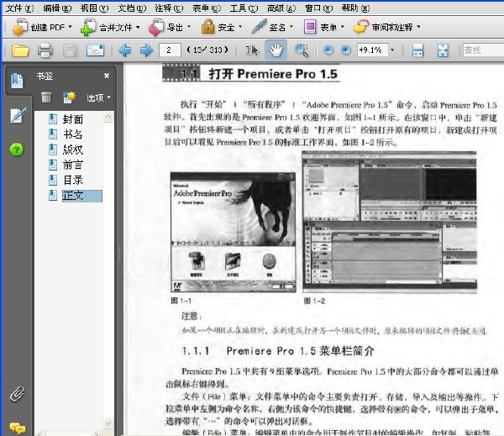
Task: Open the bookmarks 选项 dropdown
Action: [x=98, y=97]
